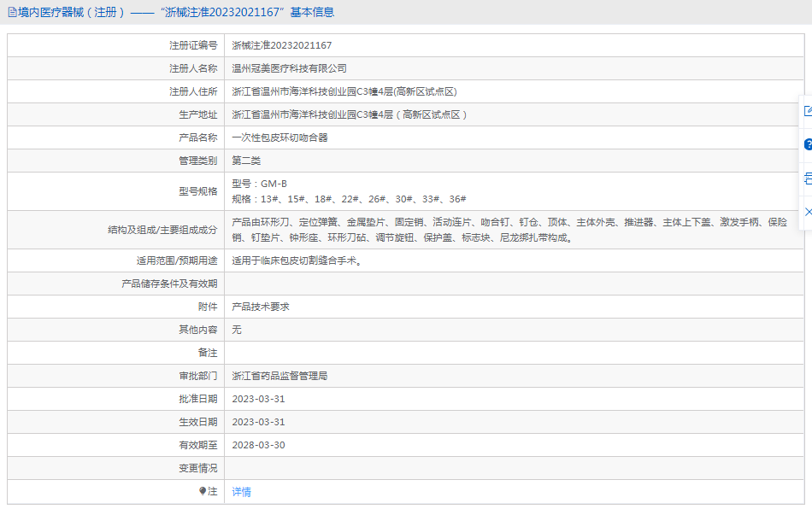812x509 pixels.
Task: Click the page title 境内医疗器械（注册）基本信息
Action: pyautogui.click(x=176, y=13)
